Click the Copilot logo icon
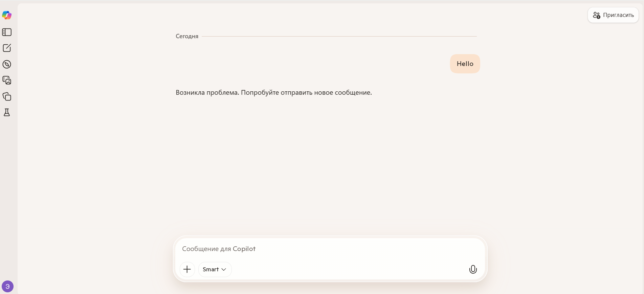The width and height of the screenshot is (644, 294). click(x=7, y=15)
